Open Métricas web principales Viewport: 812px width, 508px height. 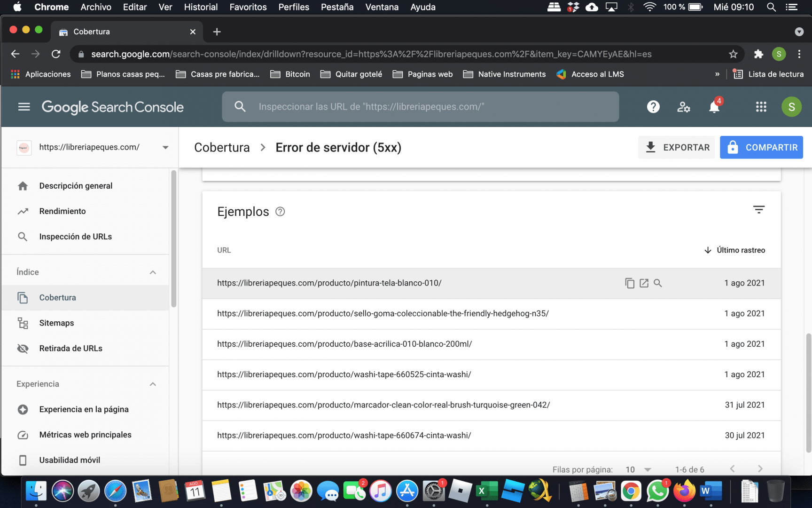(86, 435)
